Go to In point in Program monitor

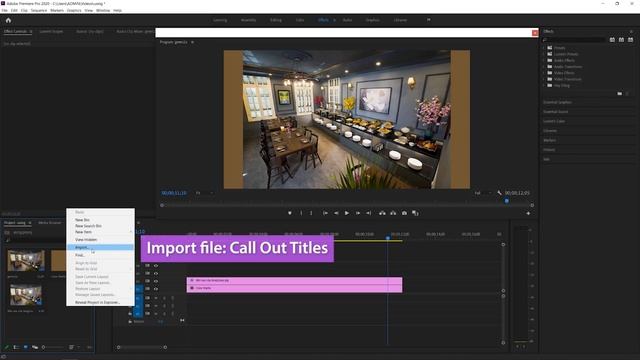coord(325,213)
